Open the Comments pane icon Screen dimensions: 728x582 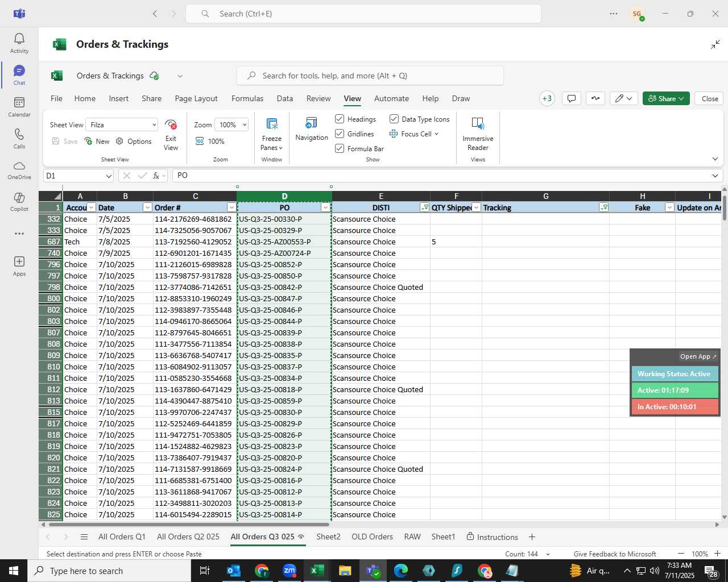click(x=572, y=98)
